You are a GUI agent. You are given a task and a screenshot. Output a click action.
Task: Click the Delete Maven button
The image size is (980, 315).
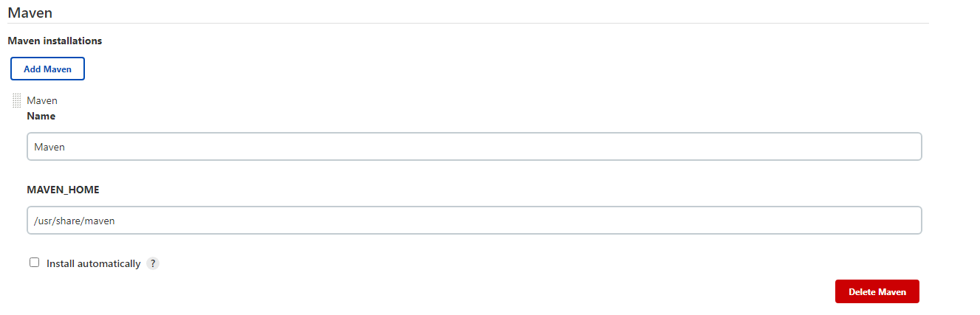(x=877, y=291)
